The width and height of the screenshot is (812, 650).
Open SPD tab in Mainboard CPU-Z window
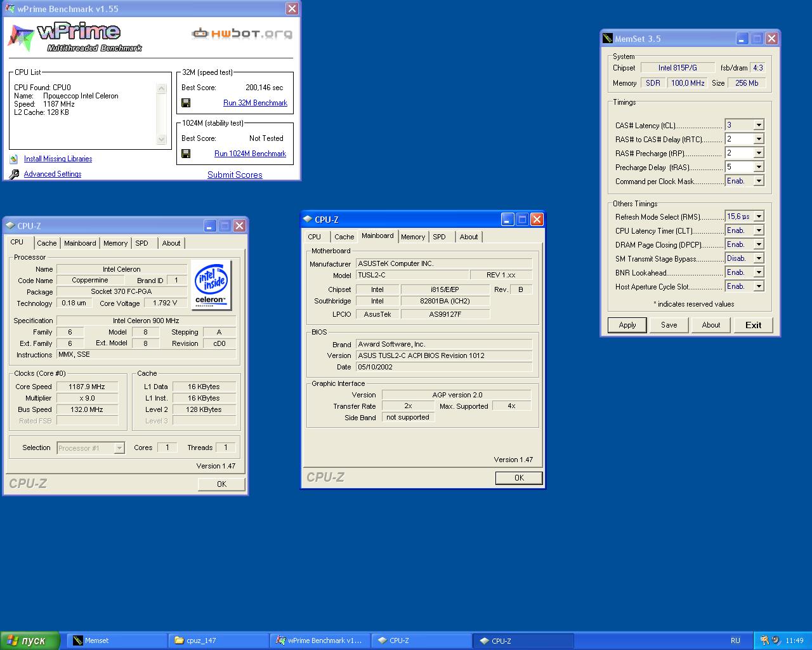[x=440, y=237]
